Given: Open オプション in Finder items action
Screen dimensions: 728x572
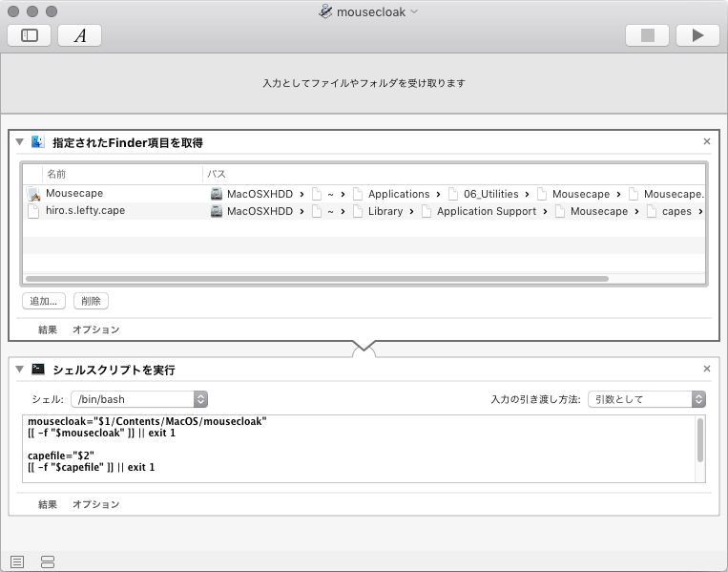Looking at the screenshot, I should tap(95, 329).
